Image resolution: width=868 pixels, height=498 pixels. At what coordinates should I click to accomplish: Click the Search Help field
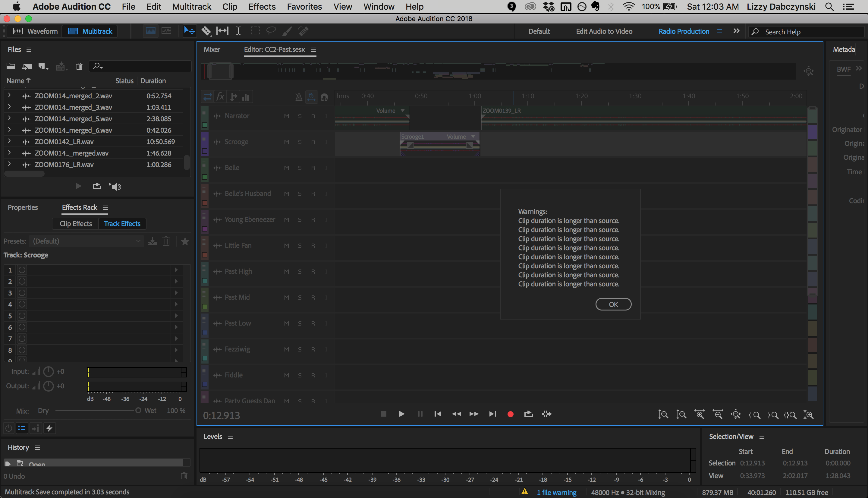[x=807, y=32]
